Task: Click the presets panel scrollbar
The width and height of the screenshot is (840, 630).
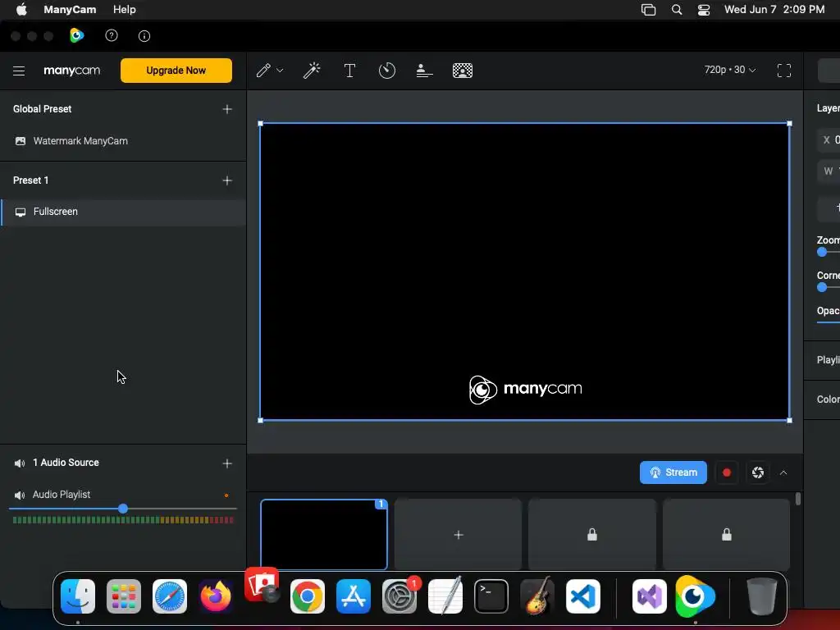Action: click(x=798, y=499)
